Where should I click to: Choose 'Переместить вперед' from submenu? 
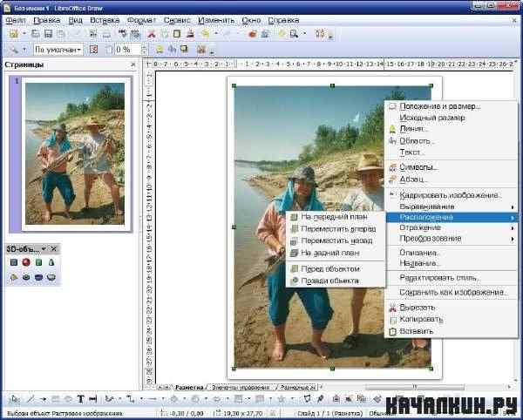[336, 229]
